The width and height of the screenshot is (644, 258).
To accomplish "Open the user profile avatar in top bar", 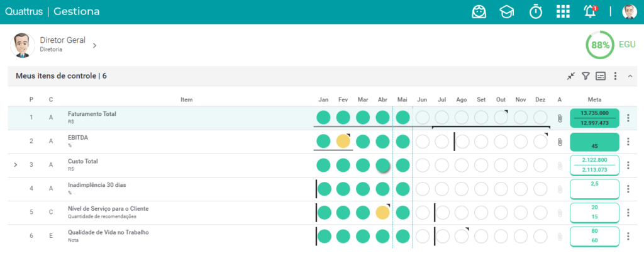I will (629, 12).
